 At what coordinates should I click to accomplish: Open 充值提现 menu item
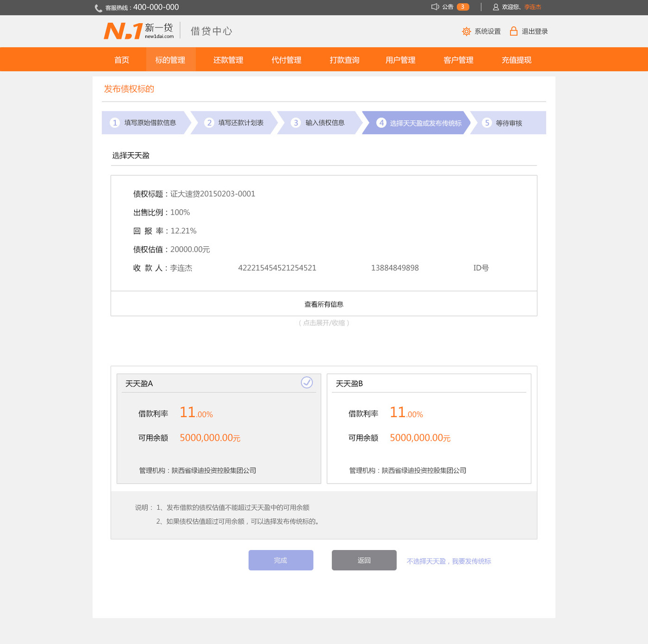pyautogui.click(x=517, y=60)
